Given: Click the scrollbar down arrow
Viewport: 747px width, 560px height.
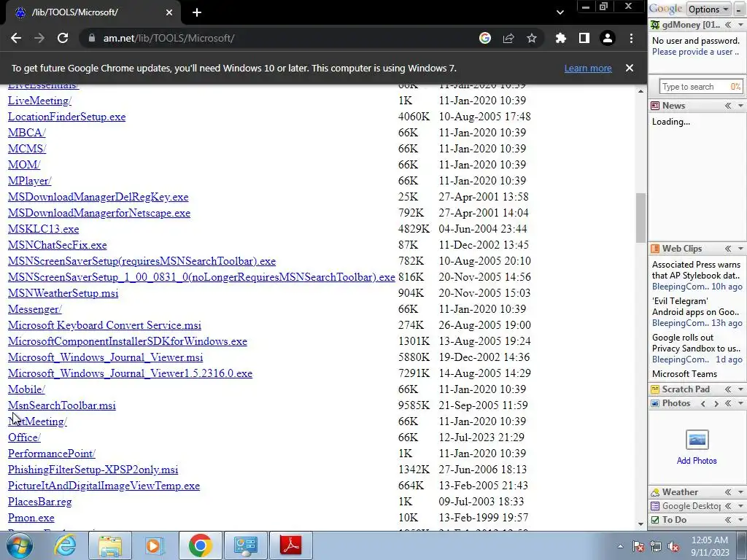Looking at the screenshot, I should point(640,524).
